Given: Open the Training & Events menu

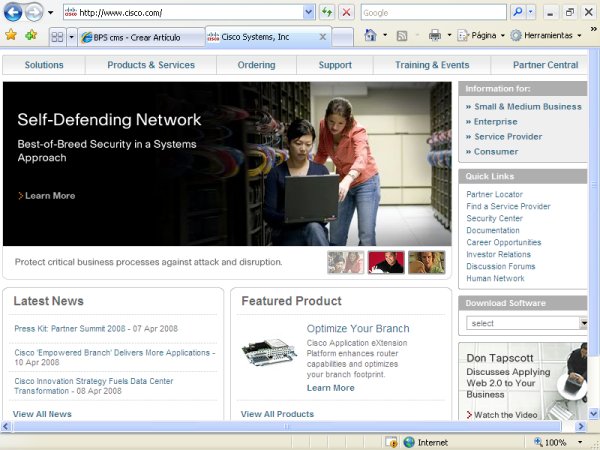Looking at the screenshot, I should click(432, 65).
